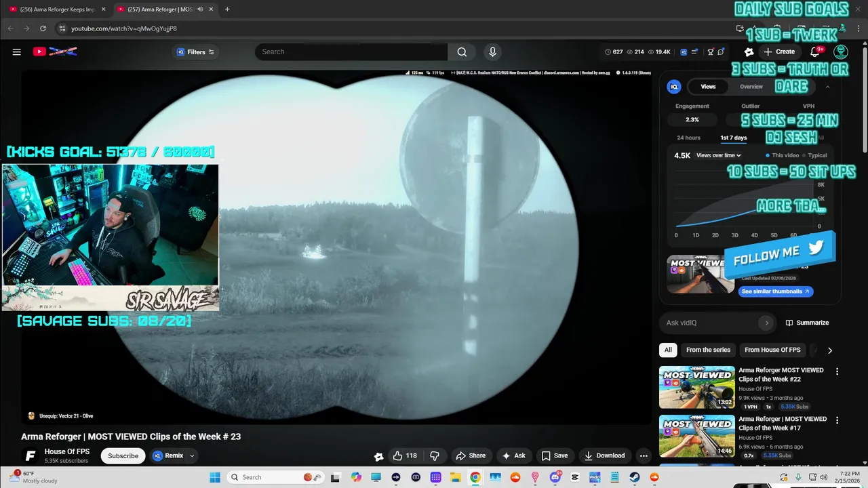The width and height of the screenshot is (868, 488).
Task: Switch to the Views tab
Action: click(708, 87)
